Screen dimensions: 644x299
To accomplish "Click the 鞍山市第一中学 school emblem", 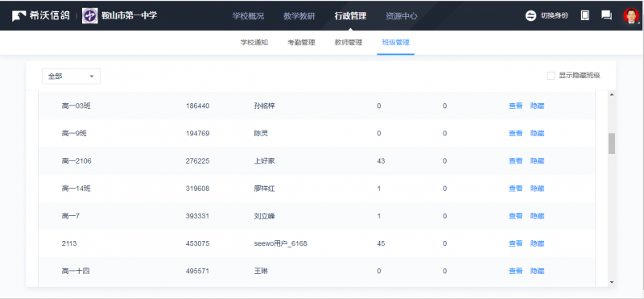I will (x=90, y=16).
